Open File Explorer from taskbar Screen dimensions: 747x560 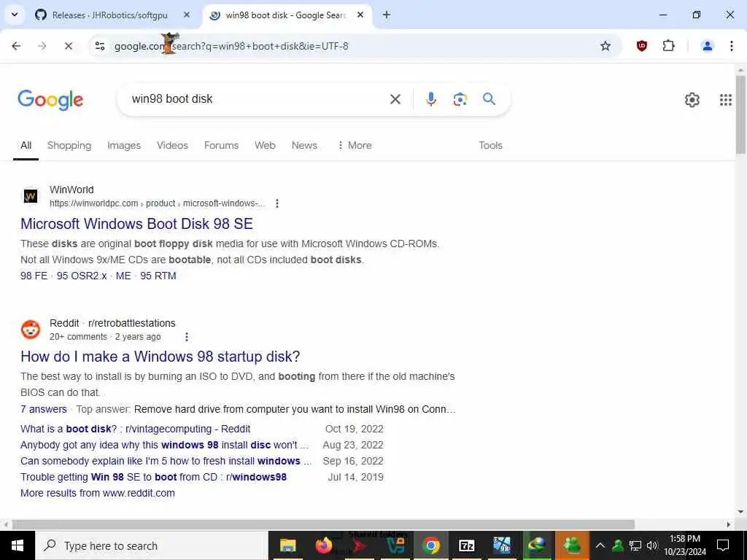tap(287, 545)
